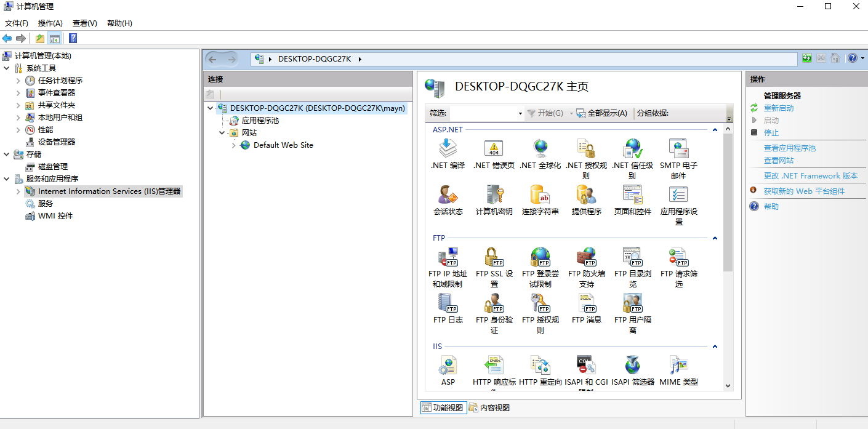868x429 pixels.
Task: Open the MIME 类型 feature
Action: click(678, 367)
